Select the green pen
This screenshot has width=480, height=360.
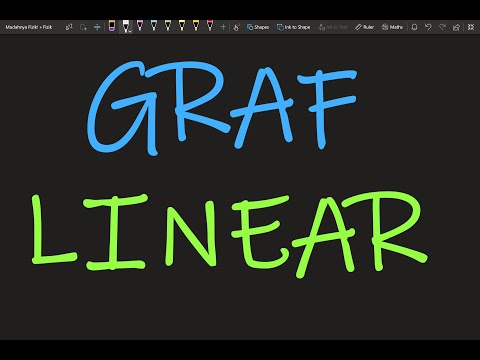point(168,26)
